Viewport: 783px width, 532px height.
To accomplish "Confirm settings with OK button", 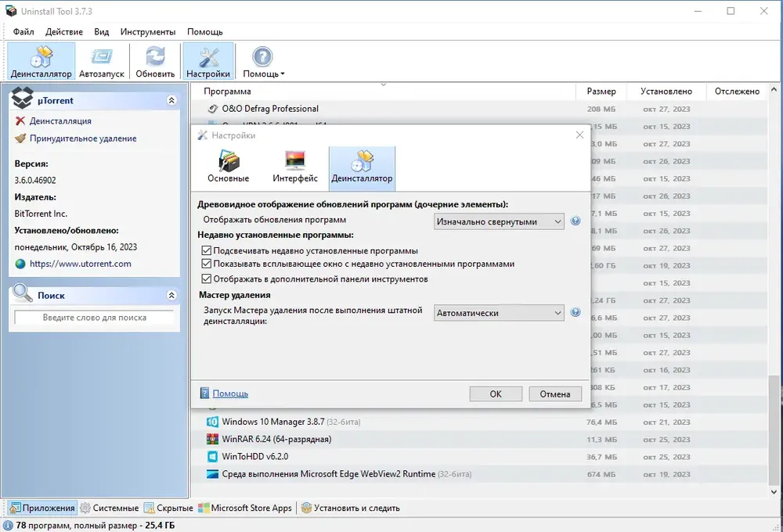I will [496, 394].
